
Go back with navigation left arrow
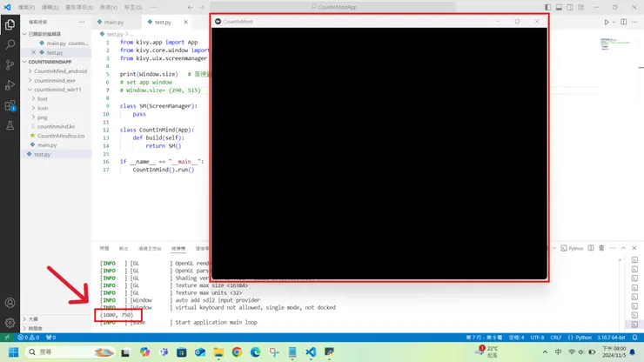click(x=191, y=7)
